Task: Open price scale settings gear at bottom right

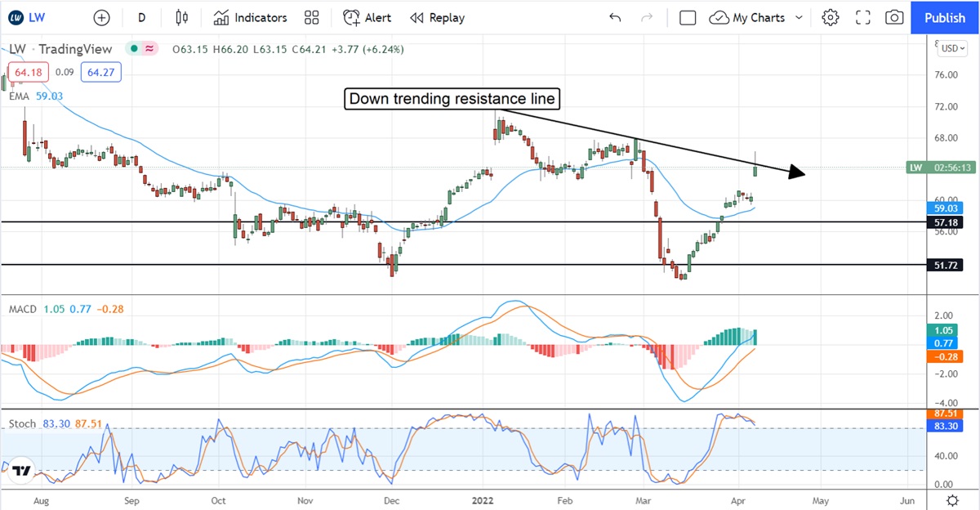Action: pos(952,499)
